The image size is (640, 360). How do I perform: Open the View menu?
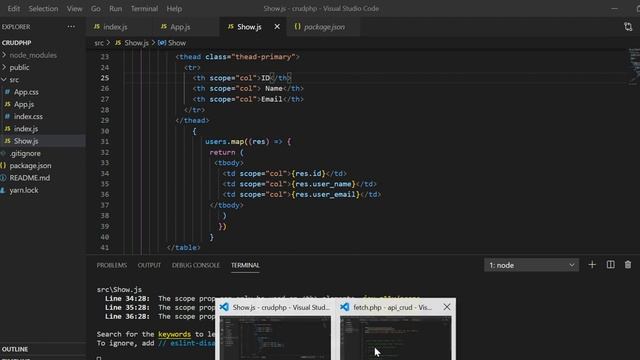tap(74, 9)
